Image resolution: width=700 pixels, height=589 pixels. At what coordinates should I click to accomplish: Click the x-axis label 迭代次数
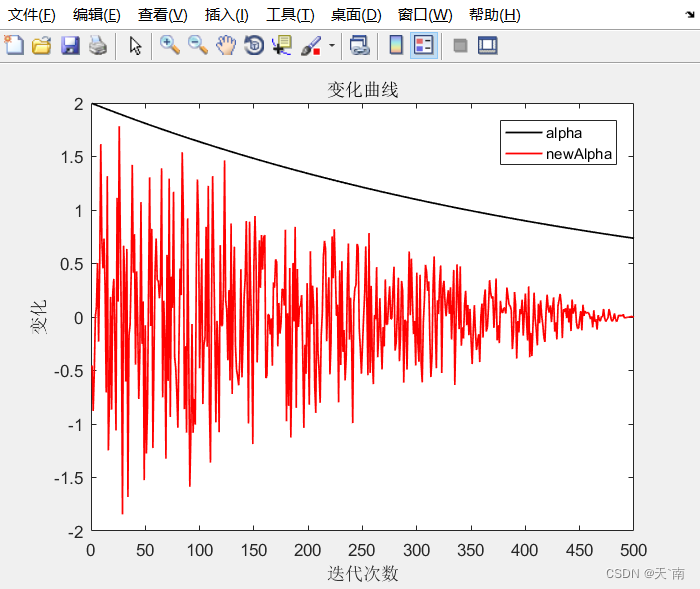pyautogui.click(x=362, y=573)
